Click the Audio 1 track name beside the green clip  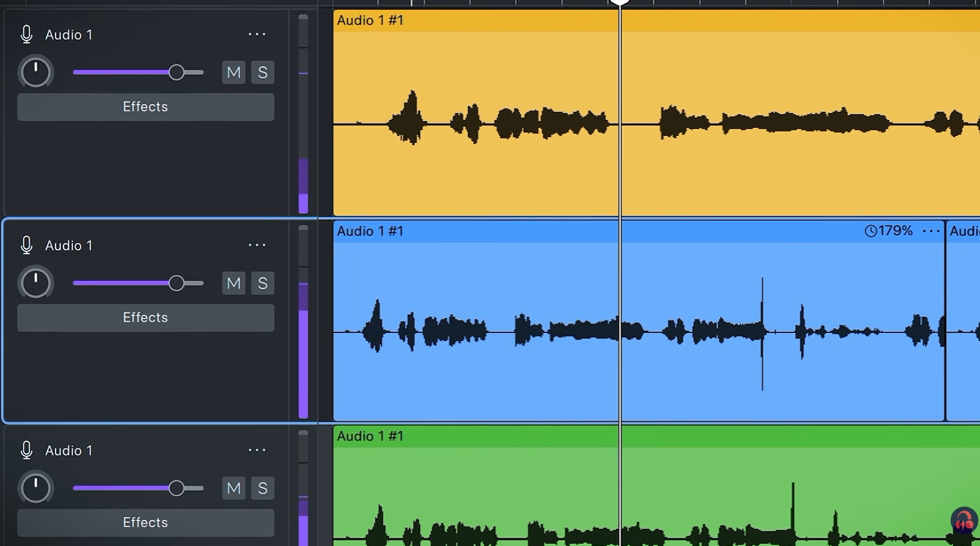69,450
